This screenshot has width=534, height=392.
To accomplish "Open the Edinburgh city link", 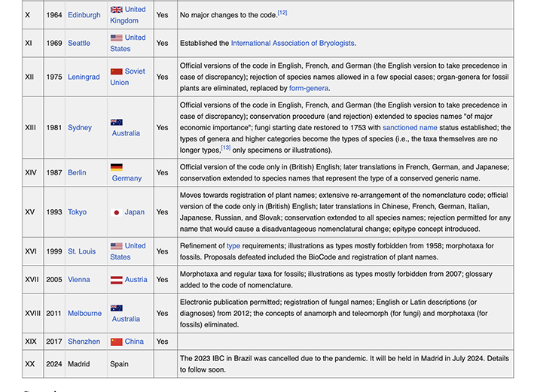I will (84, 15).
